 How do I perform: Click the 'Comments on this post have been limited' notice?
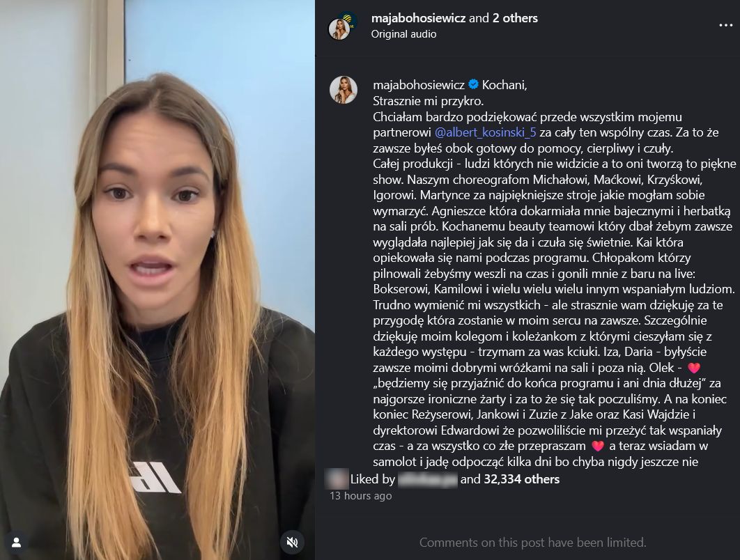tap(533, 543)
